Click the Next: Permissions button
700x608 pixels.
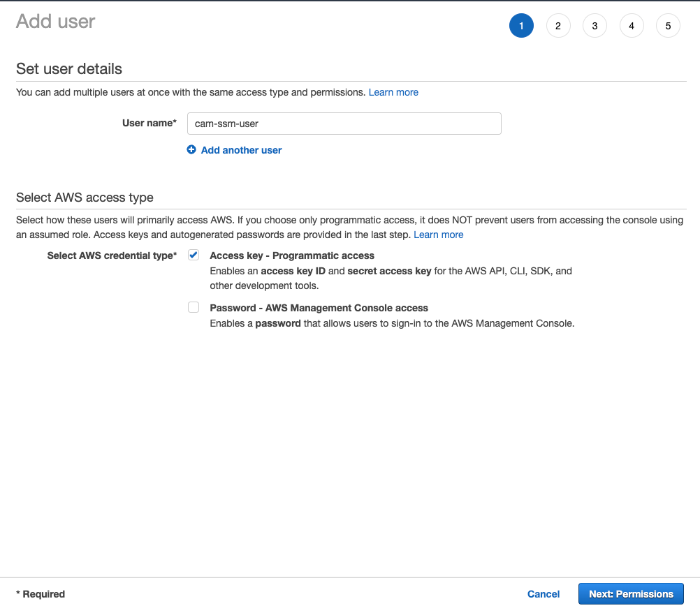point(631,594)
